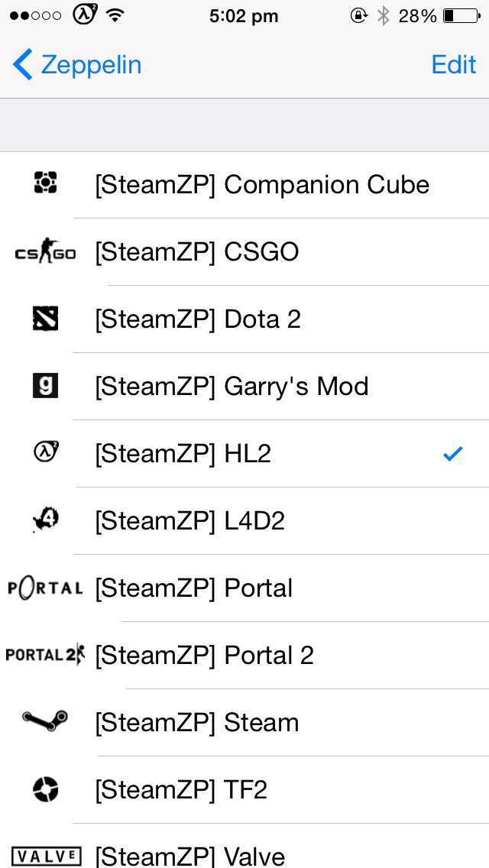Image resolution: width=489 pixels, height=868 pixels.
Task: Tap the L4D2 logo icon
Action: tap(45, 520)
